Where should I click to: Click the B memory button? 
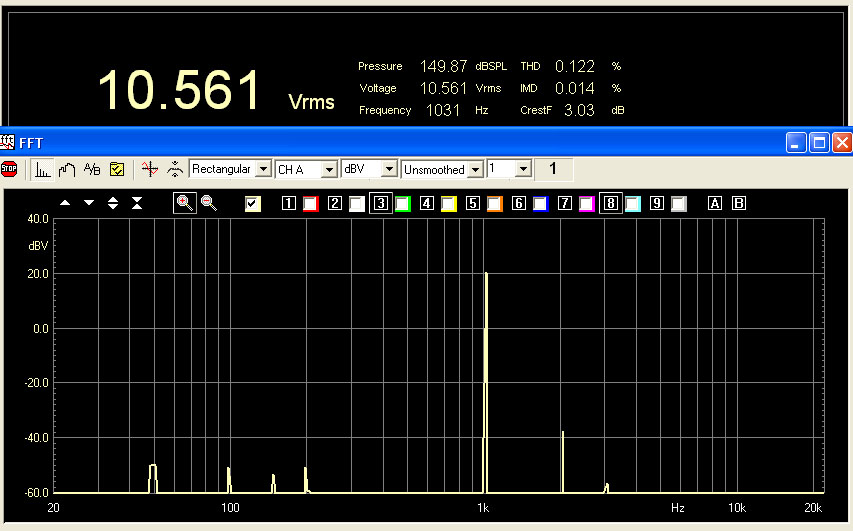(739, 204)
